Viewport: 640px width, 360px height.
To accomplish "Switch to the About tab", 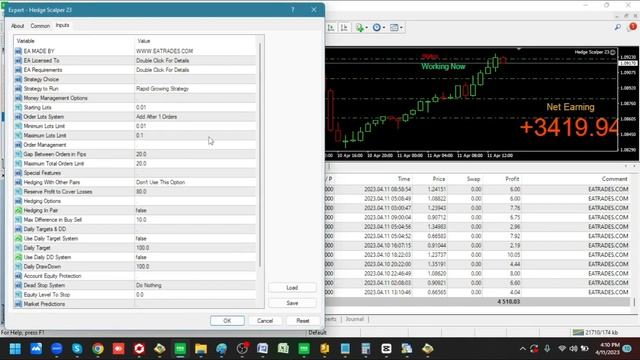I will pyautogui.click(x=18, y=26).
